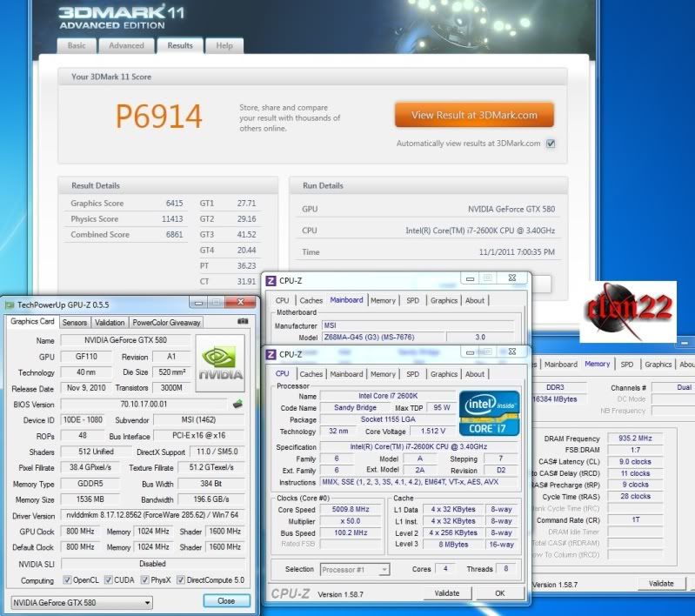Click the P6914 score text
The height and width of the screenshot is (616, 695).
[x=158, y=117]
